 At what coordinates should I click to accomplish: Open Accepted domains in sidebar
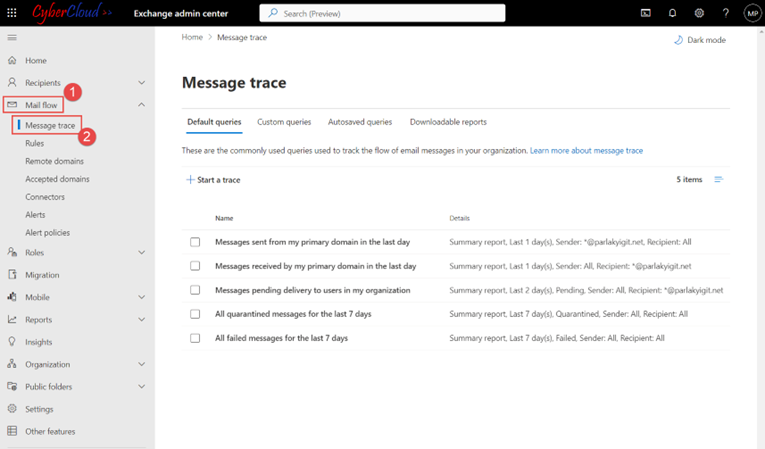pyautogui.click(x=57, y=179)
